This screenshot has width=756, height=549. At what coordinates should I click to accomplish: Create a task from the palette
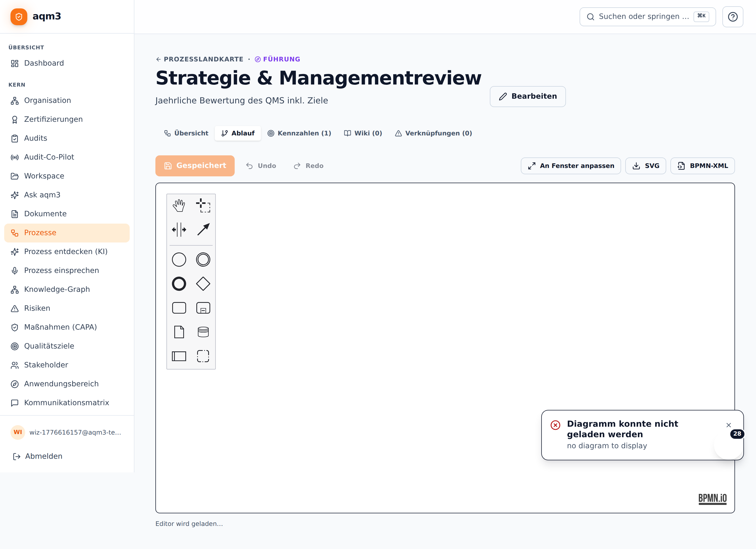tap(179, 308)
